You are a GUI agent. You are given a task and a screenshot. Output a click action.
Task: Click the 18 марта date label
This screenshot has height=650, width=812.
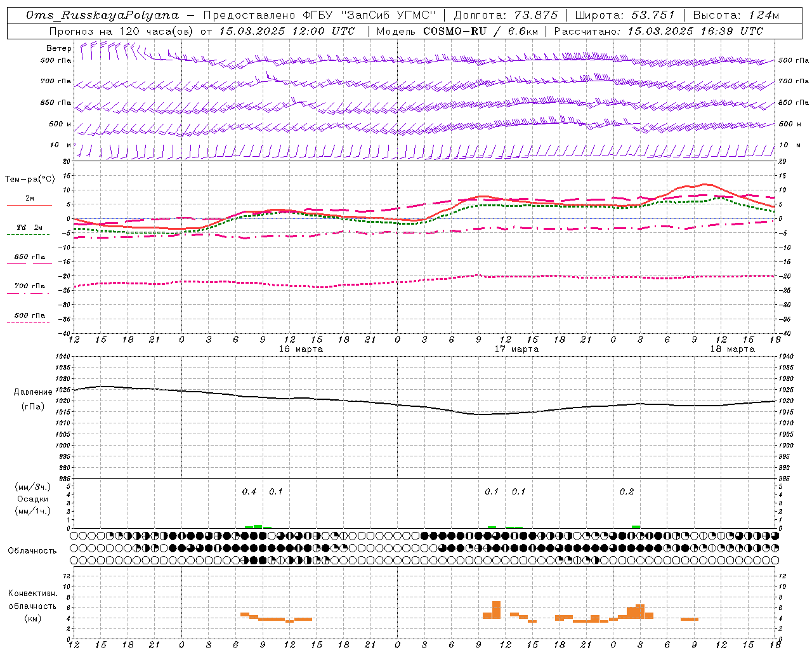click(x=732, y=349)
